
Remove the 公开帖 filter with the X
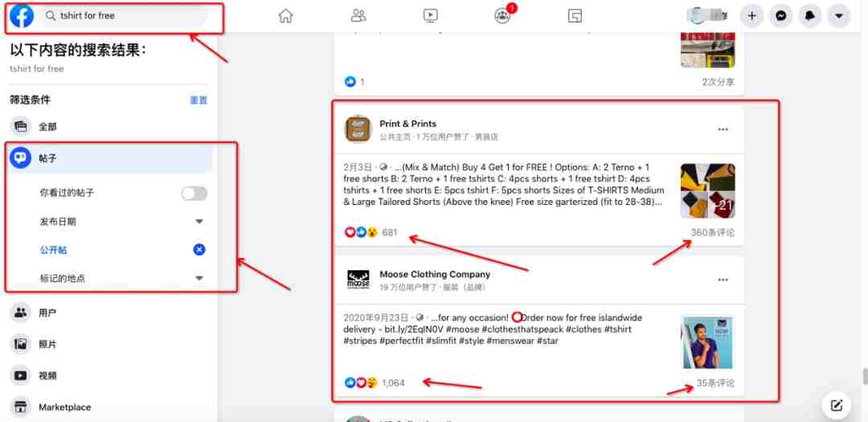pos(199,250)
